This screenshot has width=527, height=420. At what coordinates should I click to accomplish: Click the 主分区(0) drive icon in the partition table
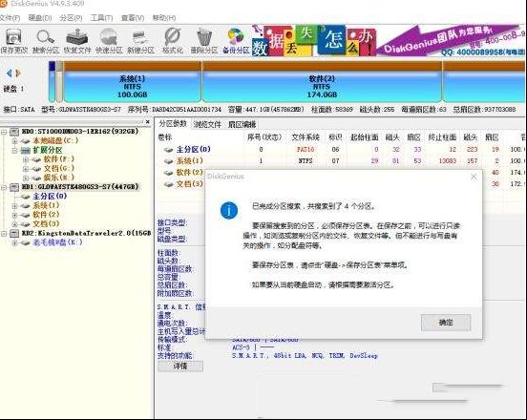168,150
